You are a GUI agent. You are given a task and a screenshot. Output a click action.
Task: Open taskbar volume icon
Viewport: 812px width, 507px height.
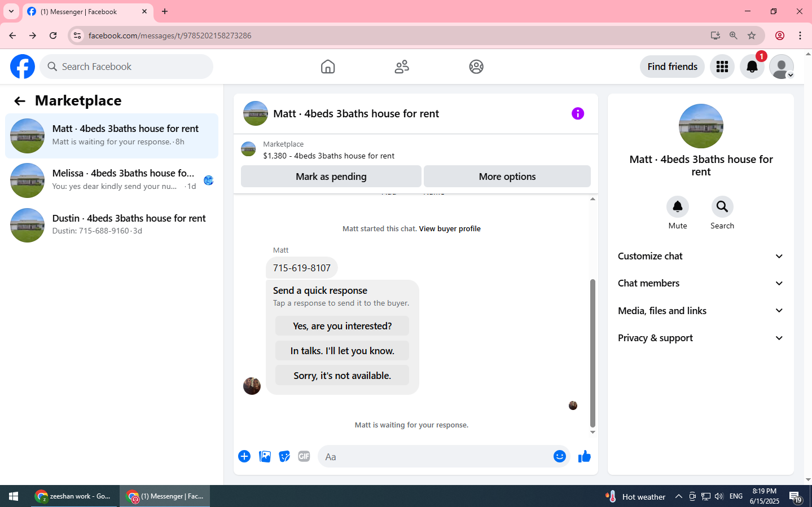719,496
